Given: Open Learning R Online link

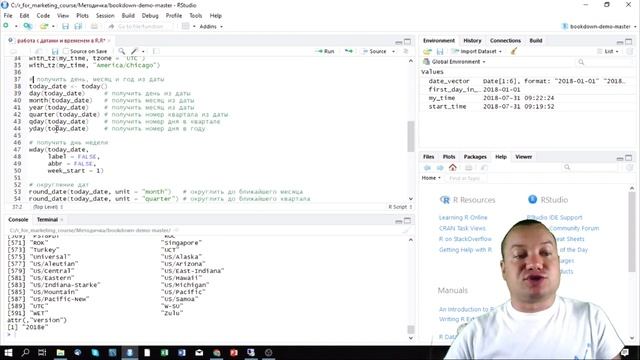Looking at the screenshot, I should pyautogui.click(x=463, y=218).
